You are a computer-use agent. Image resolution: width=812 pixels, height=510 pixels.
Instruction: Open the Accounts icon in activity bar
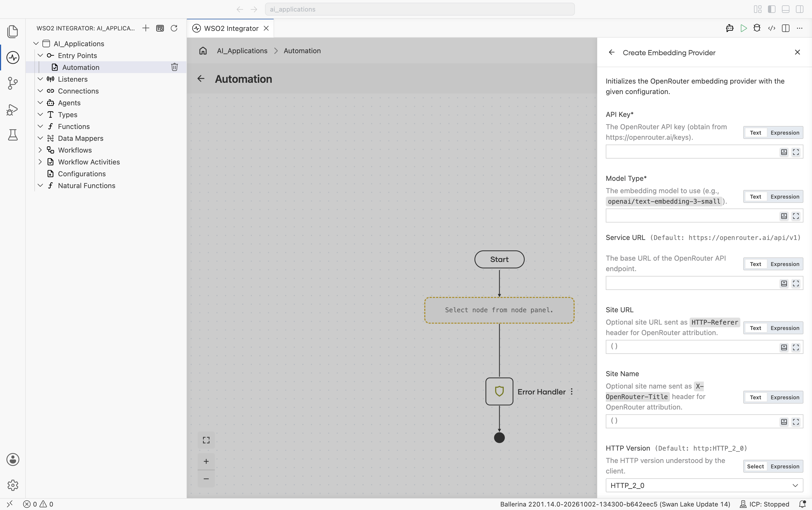tap(12, 459)
